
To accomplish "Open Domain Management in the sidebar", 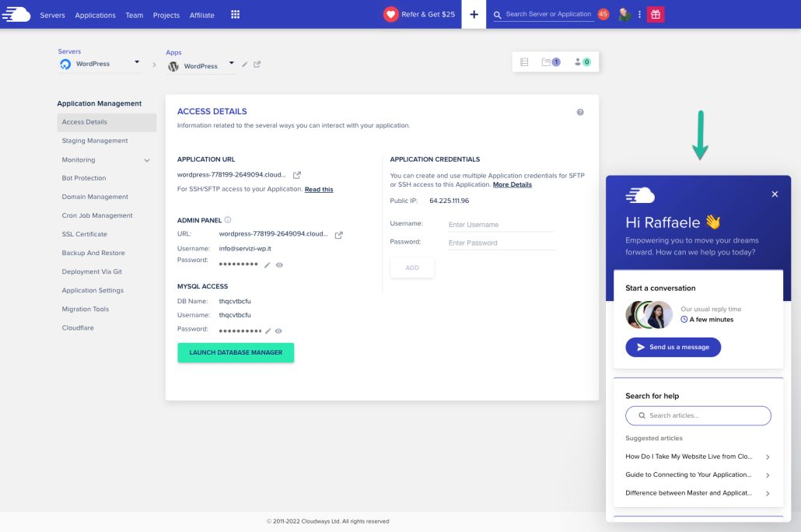I will pyautogui.click(x=93, y=196).
